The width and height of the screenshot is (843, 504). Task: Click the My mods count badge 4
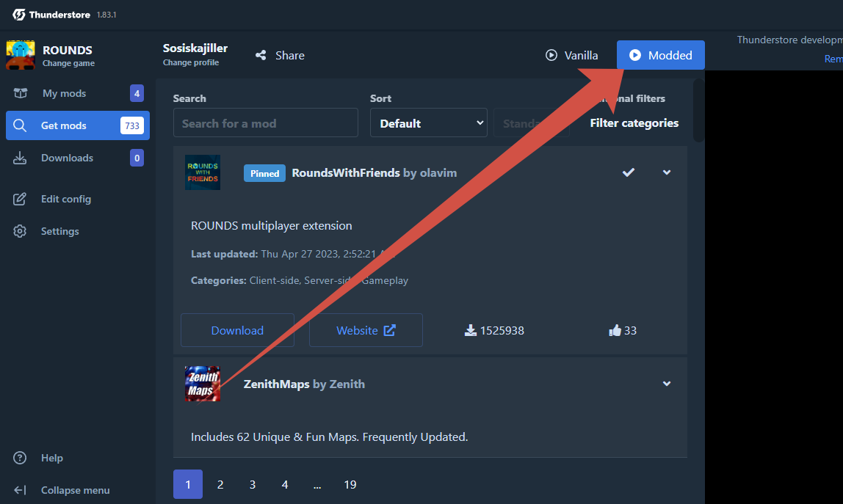[x=137, y=93]
